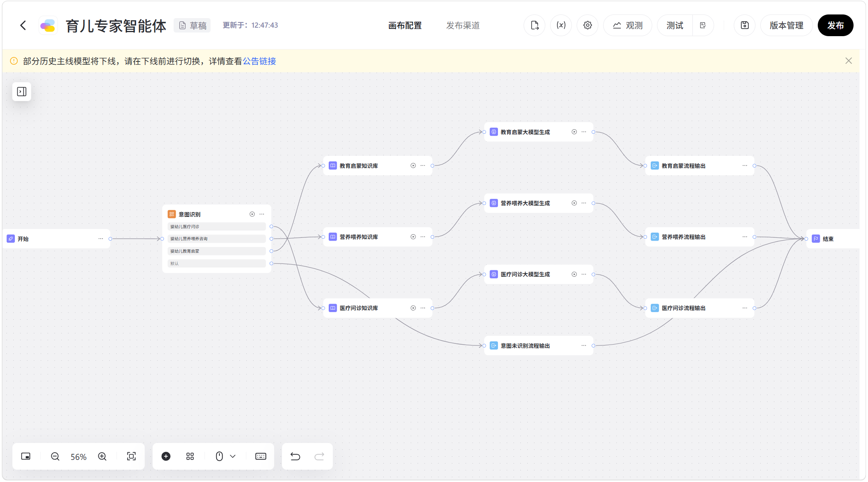The height and width of the screenshot is (482, 868).
Task: Open more menu on 意图未识别流程输出 node
Action: pyautogui.click(x=584, y=345)
